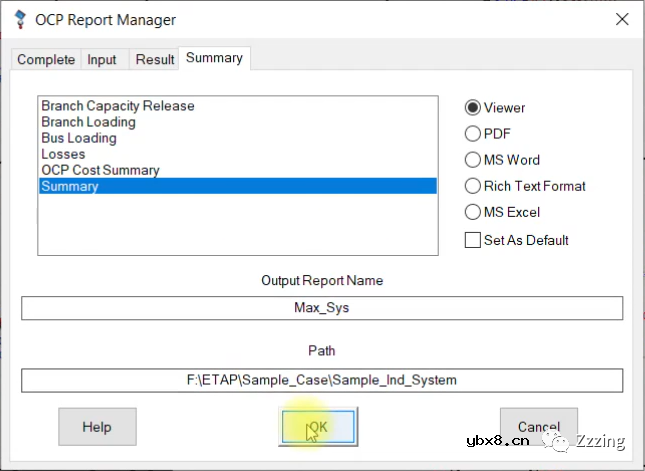Select the Viewer radio button
Viewport: 645px width, 471px height.
pyautogui.click(x=473, y=108)
